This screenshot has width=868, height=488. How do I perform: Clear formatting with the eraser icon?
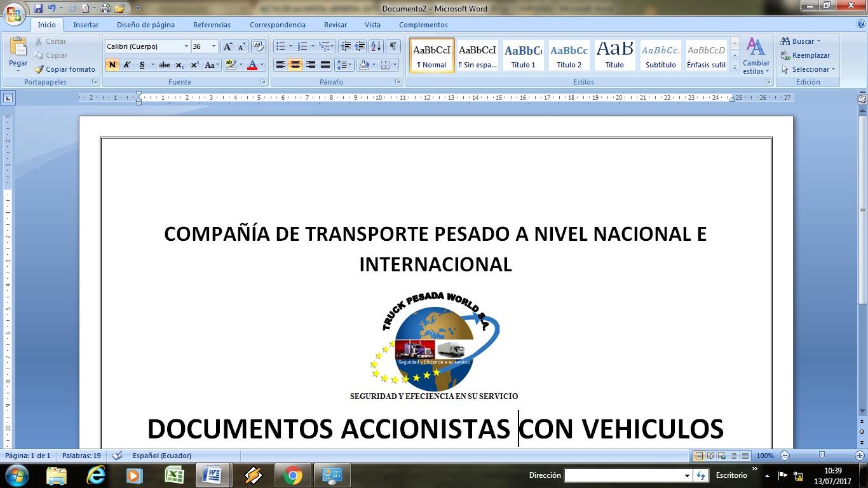point(258,46)
